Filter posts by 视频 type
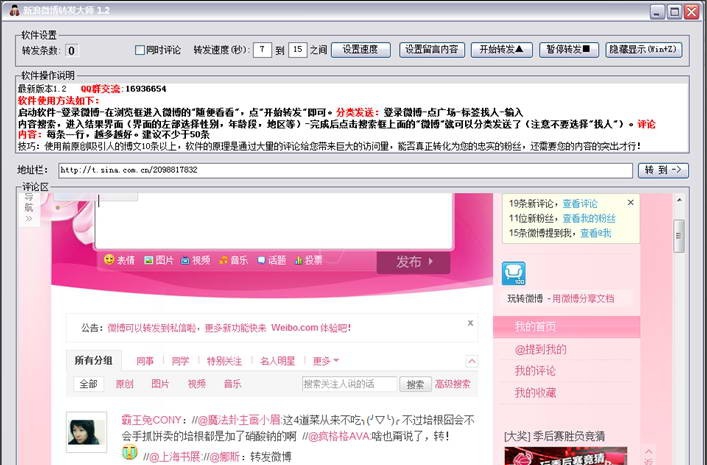This screenshot has width=707, height=465. click(197, 384)
